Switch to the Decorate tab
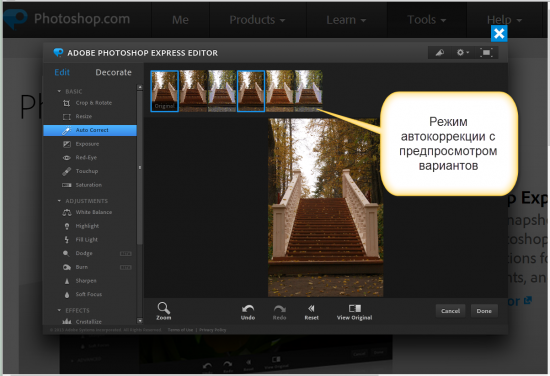 tap(113, 72)
